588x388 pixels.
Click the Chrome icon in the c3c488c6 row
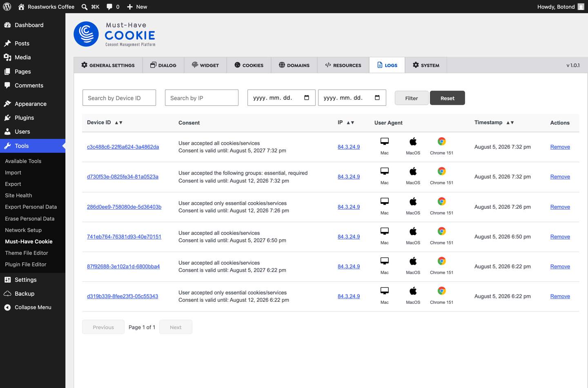click(x=441, y=141)
